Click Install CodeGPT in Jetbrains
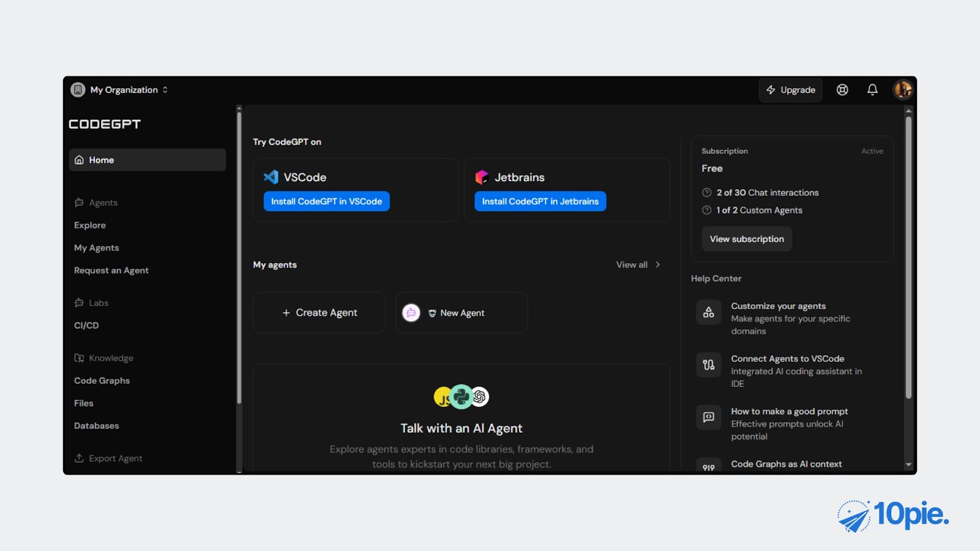This screenshot has height=551, width=980. point(540,201)
